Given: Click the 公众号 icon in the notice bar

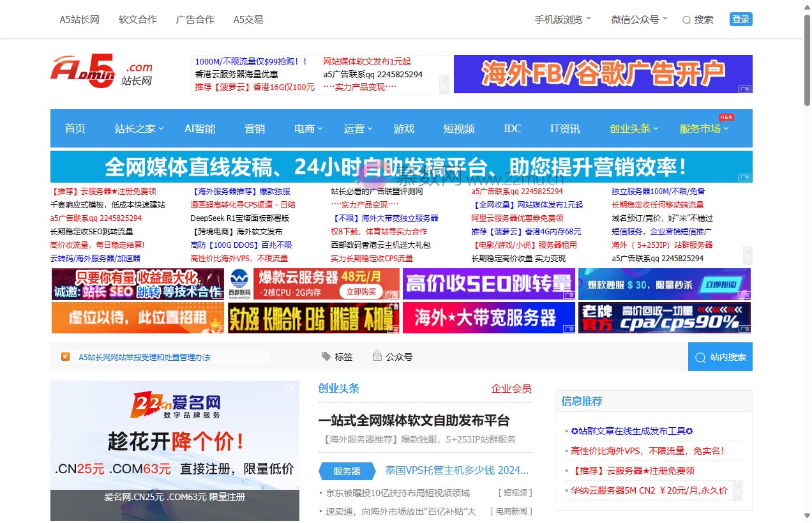Looking at the screenshot, I should pos(377,356).
